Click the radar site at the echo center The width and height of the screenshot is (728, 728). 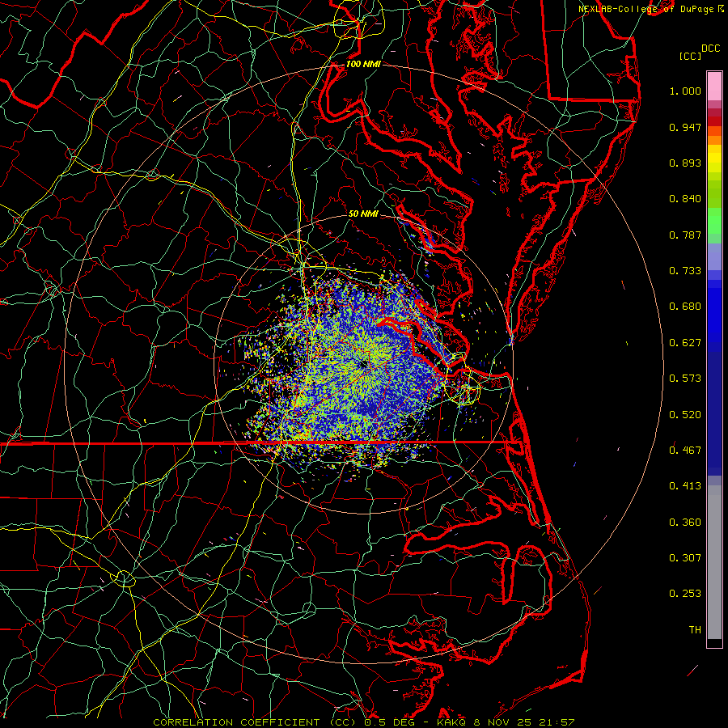tap(364, 365)
